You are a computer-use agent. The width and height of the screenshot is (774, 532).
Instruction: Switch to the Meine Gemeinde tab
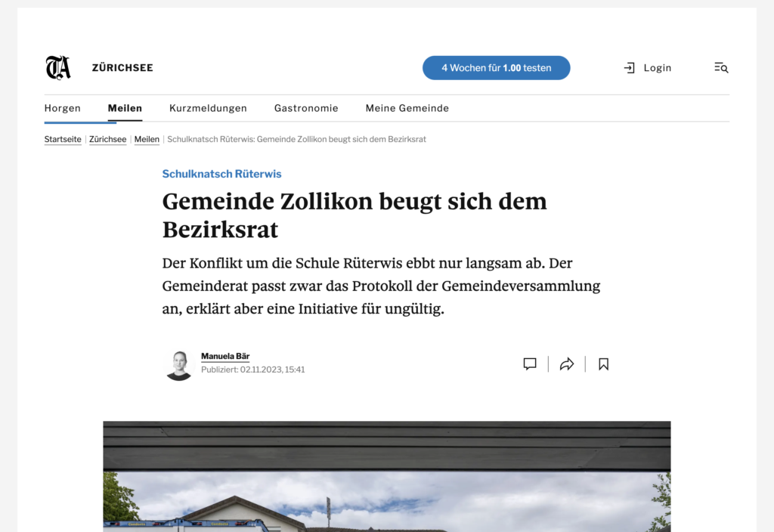pos(407,108)
